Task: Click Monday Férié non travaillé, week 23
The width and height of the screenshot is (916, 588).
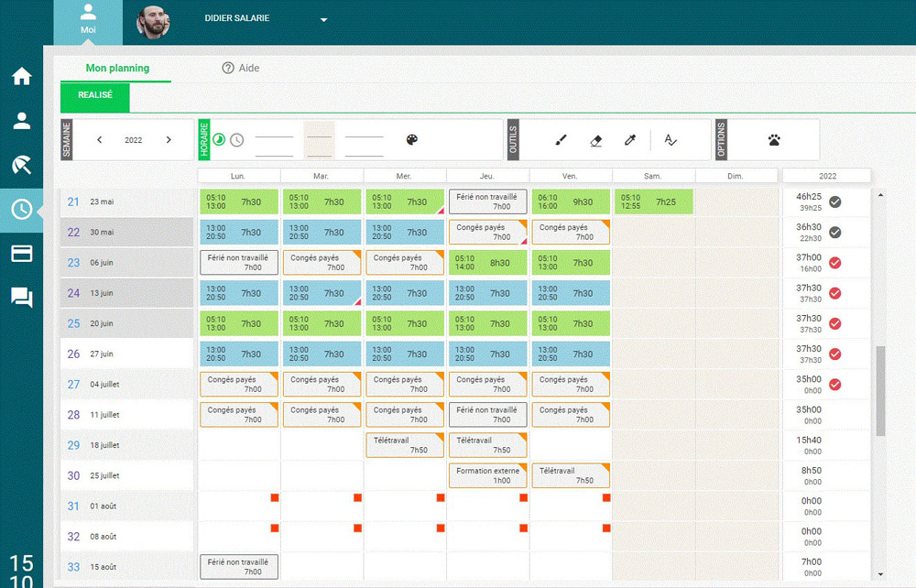Action: click(x=238, y=263)
